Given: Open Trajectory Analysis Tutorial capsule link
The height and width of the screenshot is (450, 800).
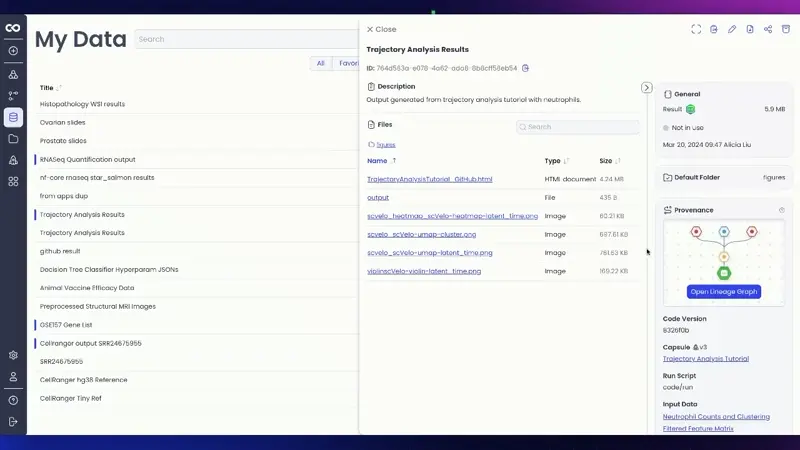Looking at the screenshot, I should pyautogui.click(x=706, y=359).
